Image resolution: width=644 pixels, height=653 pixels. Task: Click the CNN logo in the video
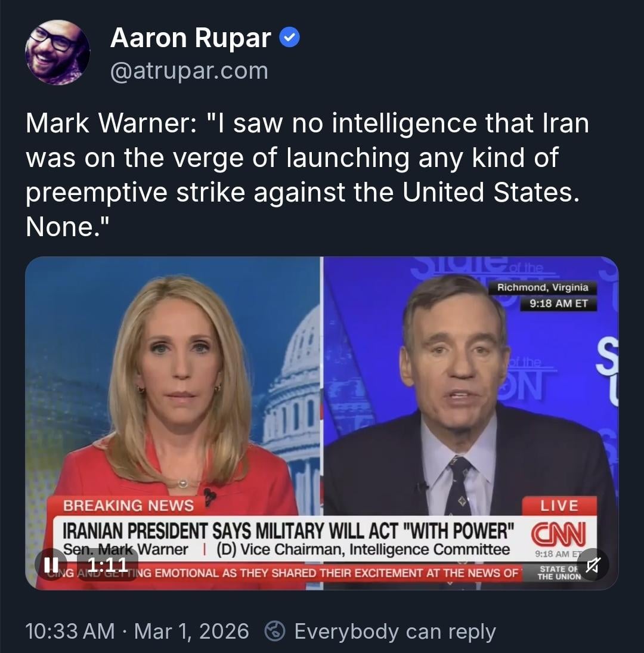558,535
